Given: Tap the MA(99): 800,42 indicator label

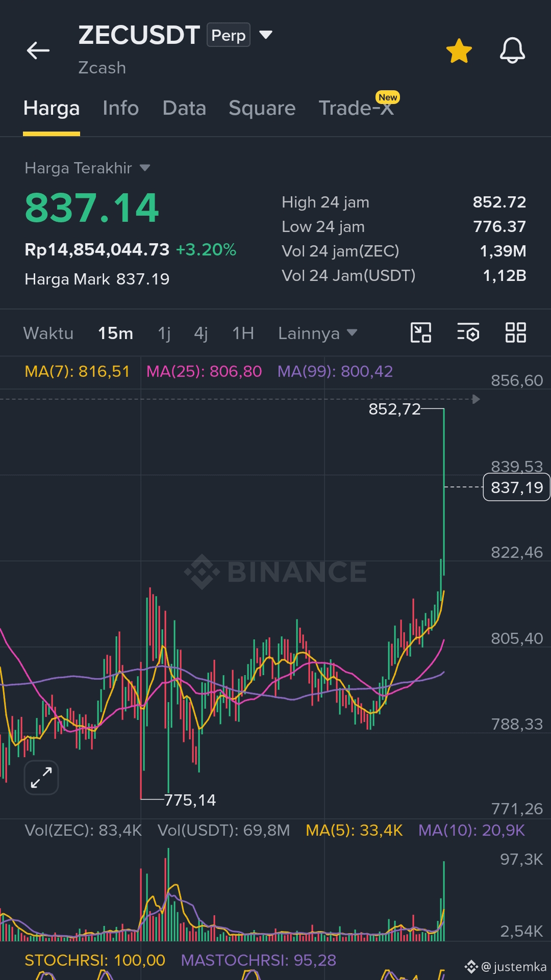Looking at the screenshot, I should click(x=335, y=371).
